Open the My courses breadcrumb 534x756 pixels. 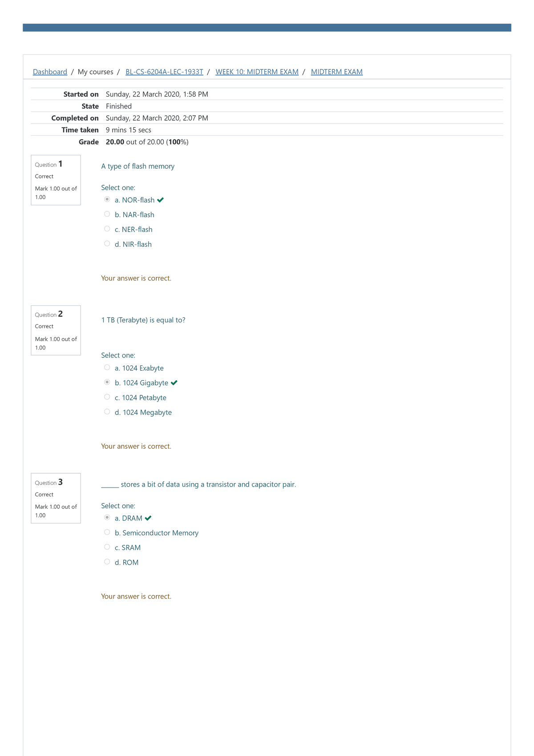pos(94,72)
